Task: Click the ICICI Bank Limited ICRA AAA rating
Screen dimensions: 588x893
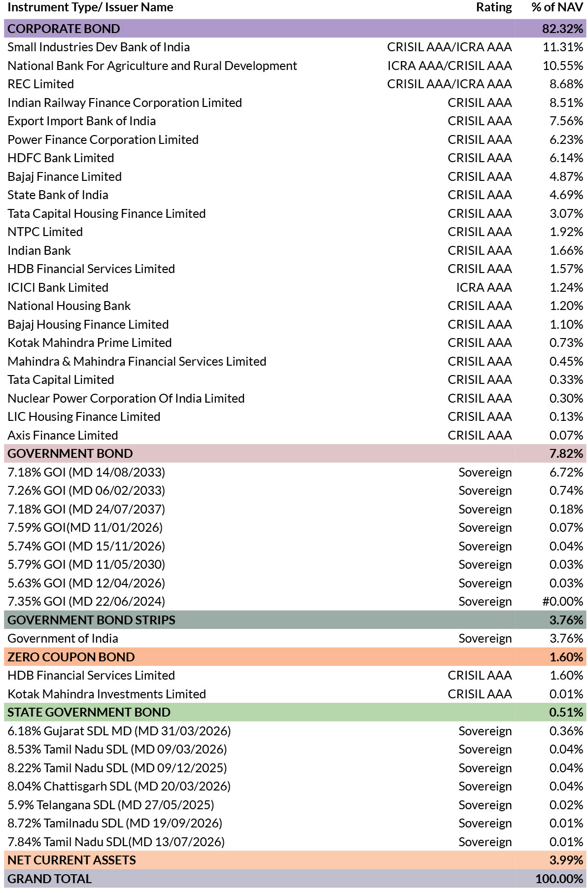Action: point(484,287)
